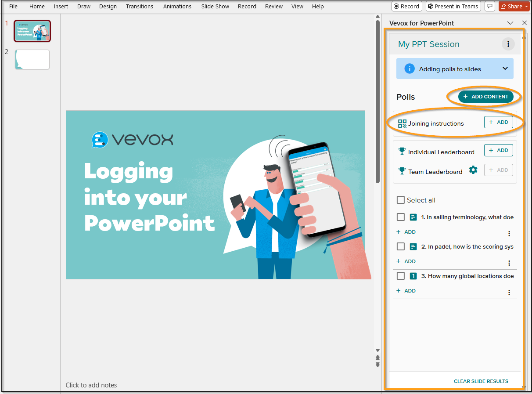Click the Record button in title area
This screenshot has width=532, height=394.
click(x=406, y=6)
